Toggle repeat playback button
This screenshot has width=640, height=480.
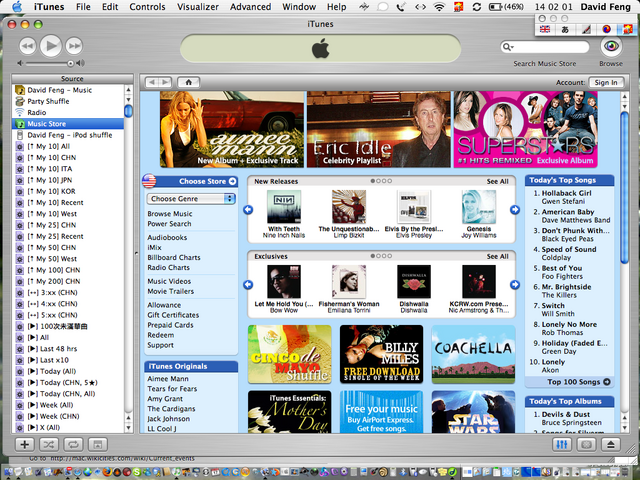tap(73, 444)
